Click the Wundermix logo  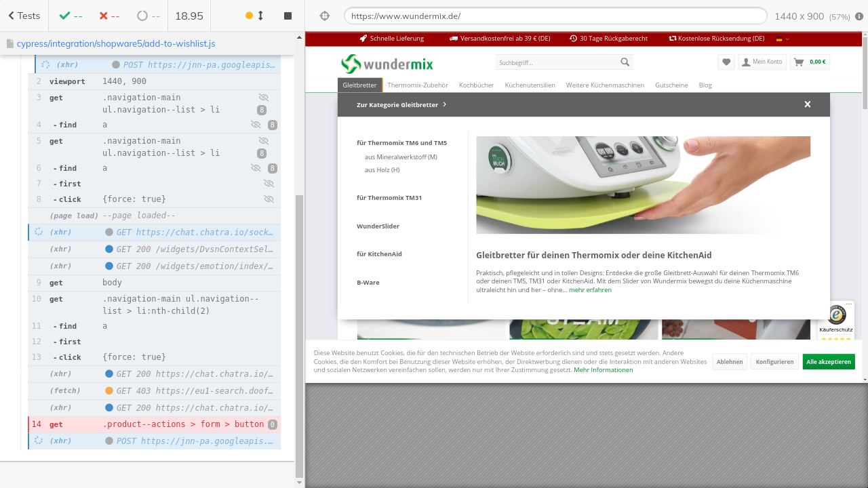click(387, 64)
